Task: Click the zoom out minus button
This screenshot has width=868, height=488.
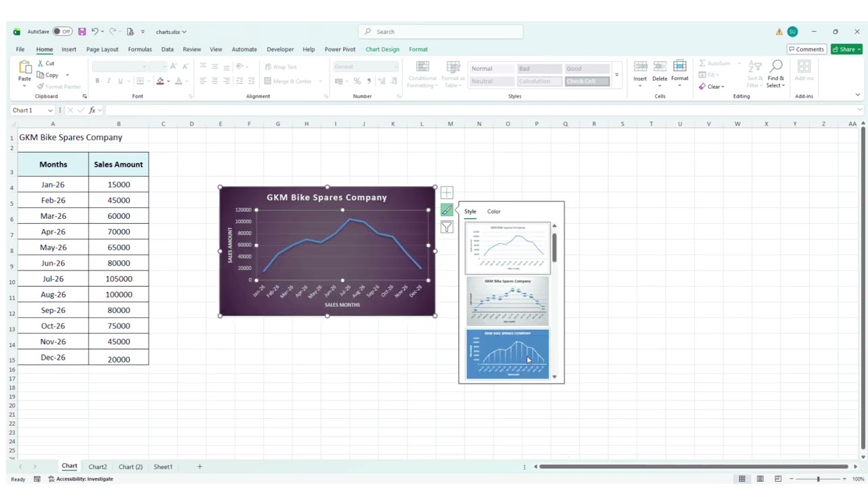Action: pos(791,479)
